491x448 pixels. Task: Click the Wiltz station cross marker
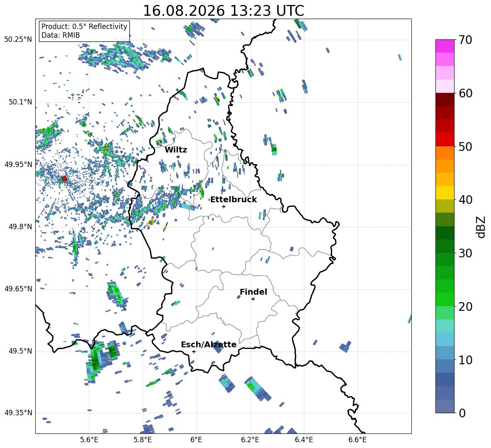tap(178, 157)
